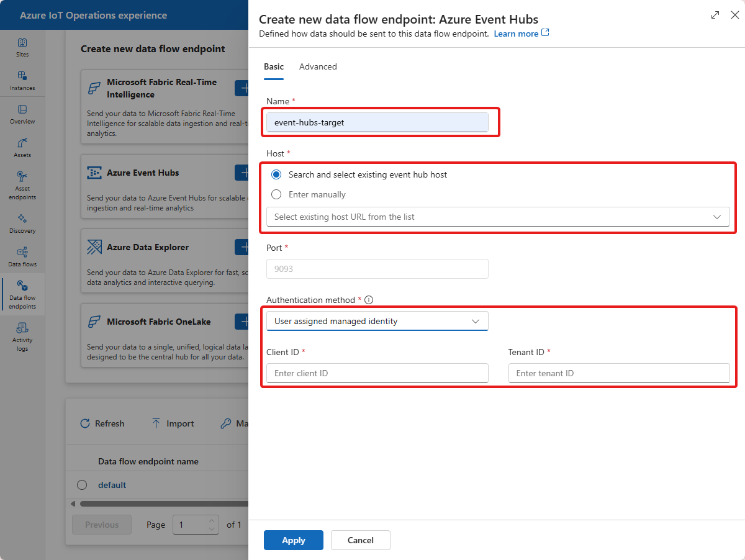Open the Learn more link
Viewport: 745px width, 560px height.
521,34
